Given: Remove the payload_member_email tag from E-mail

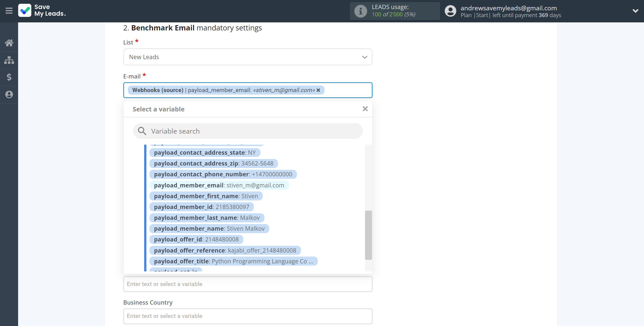Looking at the screenshot, I should click(x=318, y=90).
